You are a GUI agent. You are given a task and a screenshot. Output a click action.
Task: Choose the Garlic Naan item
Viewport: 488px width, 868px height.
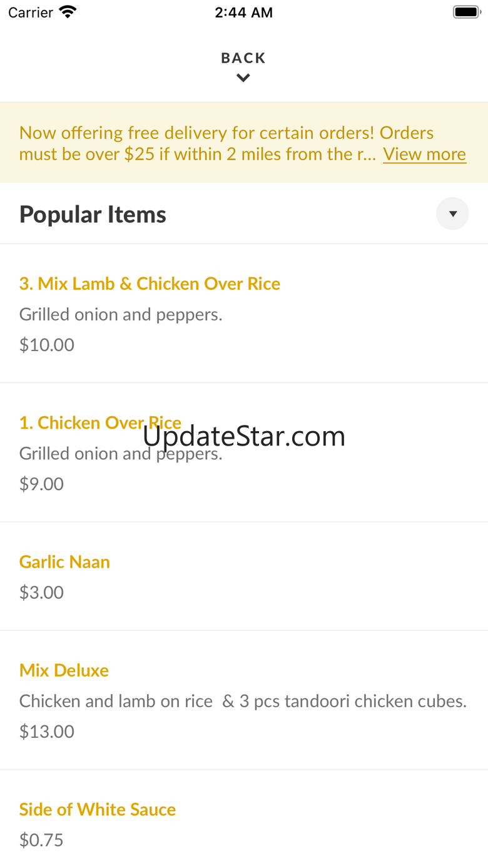(x=244, y=576)
